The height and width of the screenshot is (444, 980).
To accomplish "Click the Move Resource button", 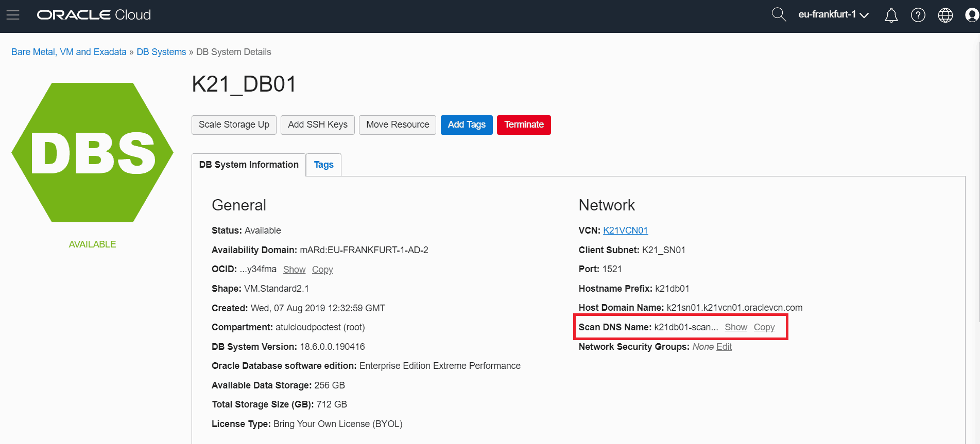I will (398, 125).
